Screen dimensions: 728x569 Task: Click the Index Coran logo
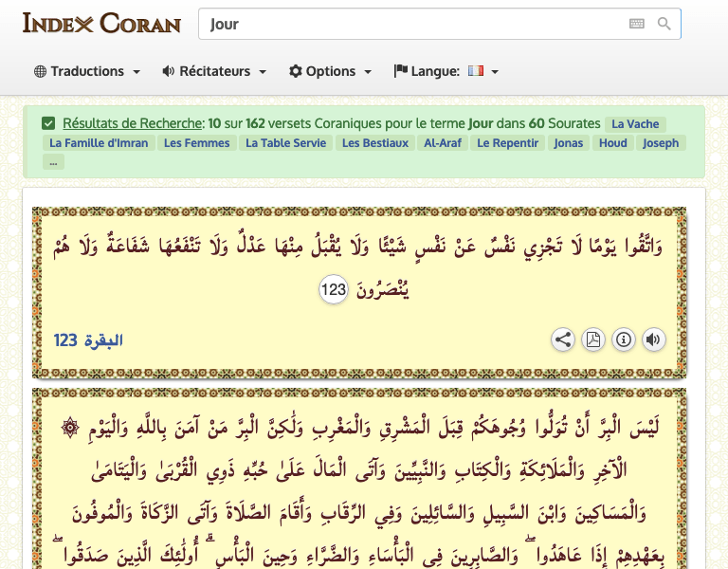pyautogui.click(x=101, y=24)
